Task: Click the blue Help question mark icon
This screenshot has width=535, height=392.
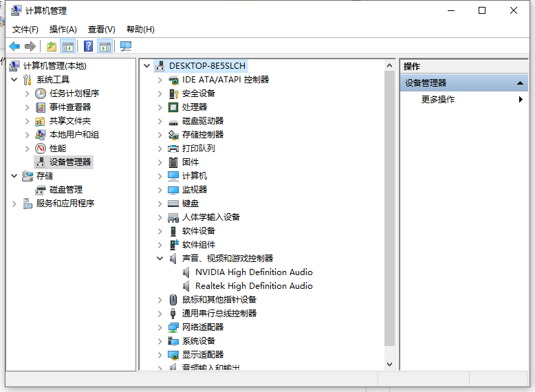Action: click(89, 46)
